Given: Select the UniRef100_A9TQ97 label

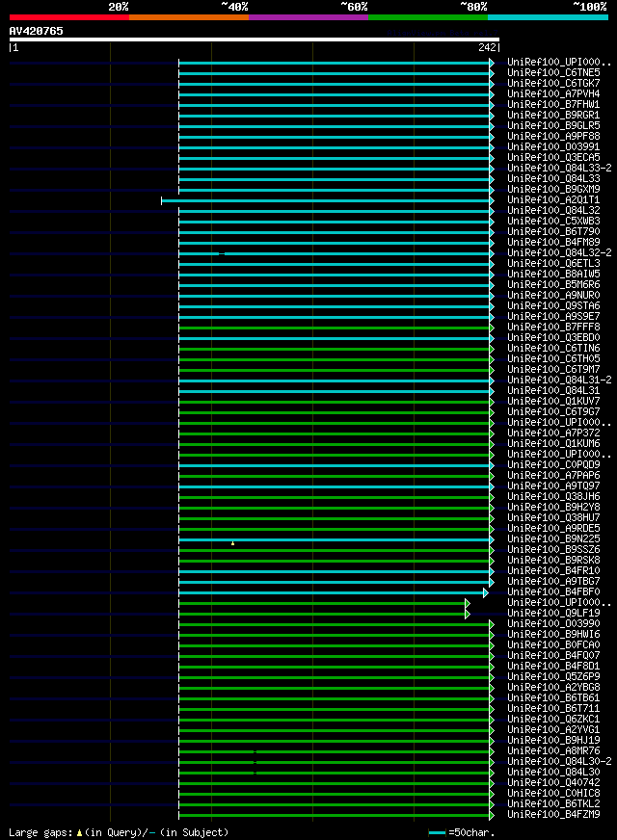Looking at the screenshot, I should pos(553,486).
